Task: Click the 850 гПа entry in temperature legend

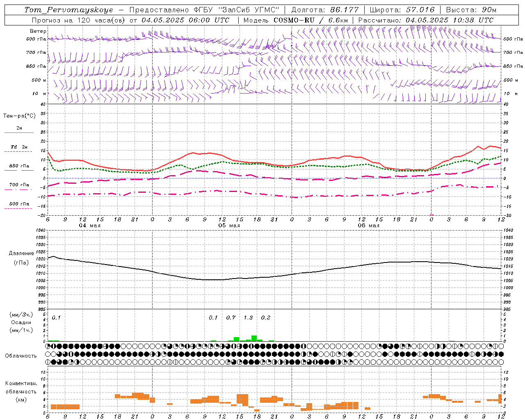Action: pyautogui.click(x=19, y=166)
